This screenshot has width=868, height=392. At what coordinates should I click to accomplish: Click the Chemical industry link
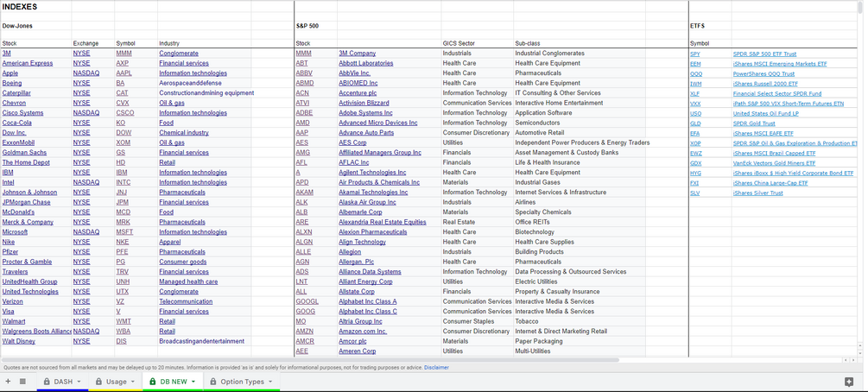184,133
